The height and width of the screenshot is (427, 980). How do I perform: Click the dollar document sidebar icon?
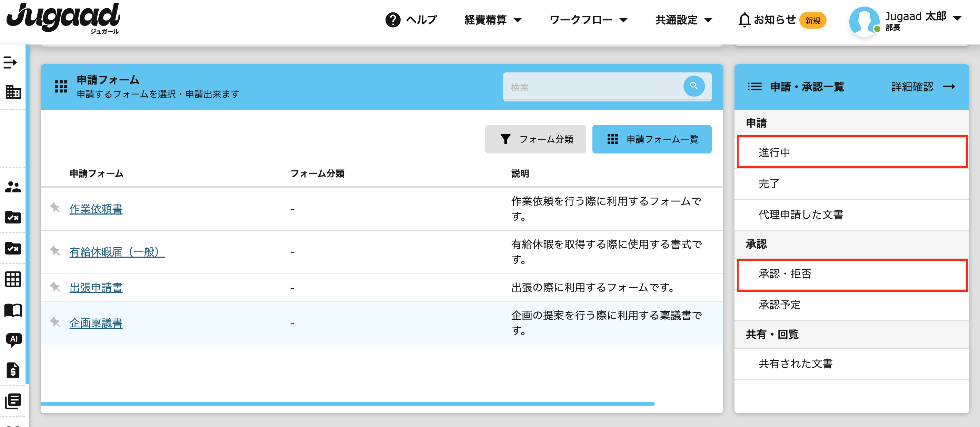click(x=13, y=370)
